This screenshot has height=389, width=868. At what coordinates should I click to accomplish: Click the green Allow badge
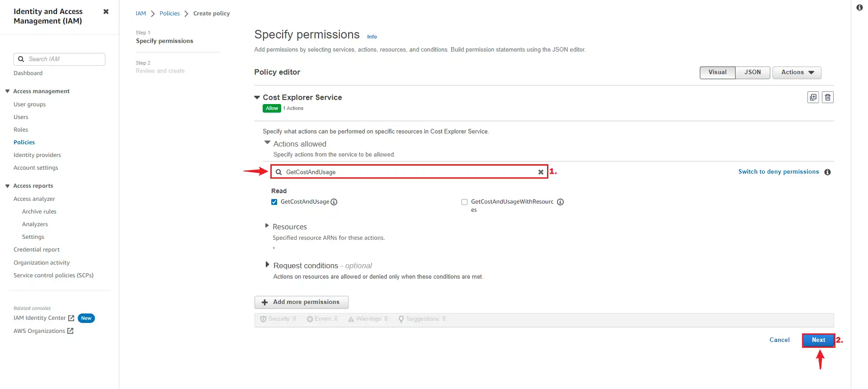(272, 109)
